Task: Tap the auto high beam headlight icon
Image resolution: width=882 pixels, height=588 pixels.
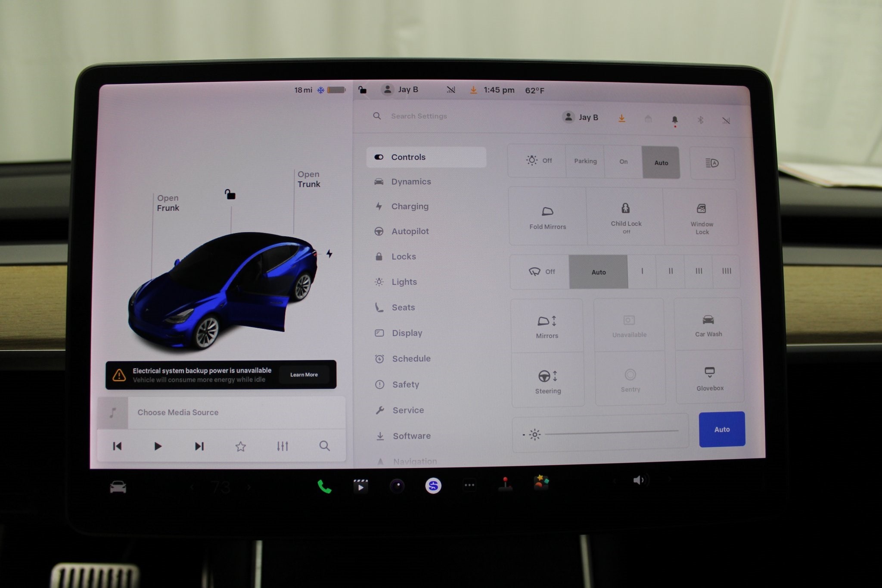Action: pyautogui.click(x=712, y=163)
